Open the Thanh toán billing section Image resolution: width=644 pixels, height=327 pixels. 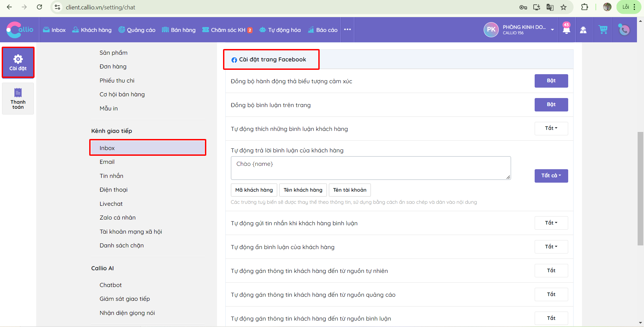click(x=18, y=99)
